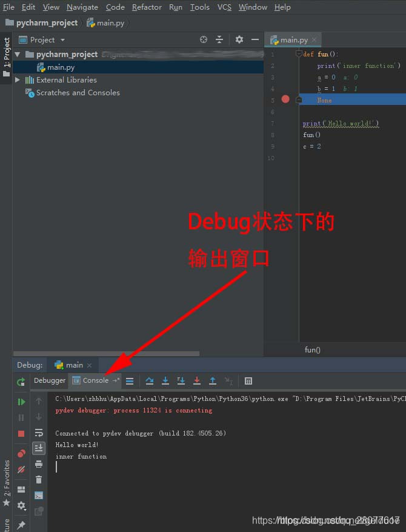The image size is (406, 532).
Task: Click pycharm_project breadcrumb
Action: click(x=42, y=22)
